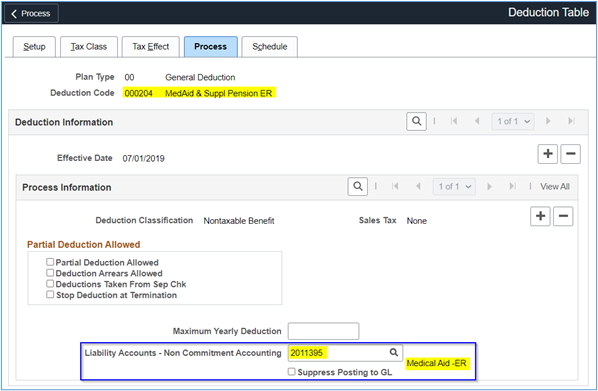The height and width of the screenshot is (391, 598).
Task: Go to first Process Information row
Action: pos(395,187)
